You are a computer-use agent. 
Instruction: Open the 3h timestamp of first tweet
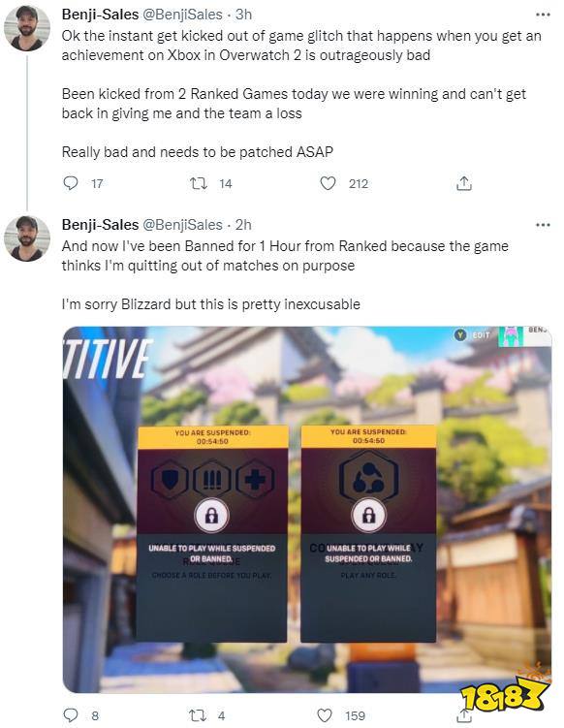(243, 15)
